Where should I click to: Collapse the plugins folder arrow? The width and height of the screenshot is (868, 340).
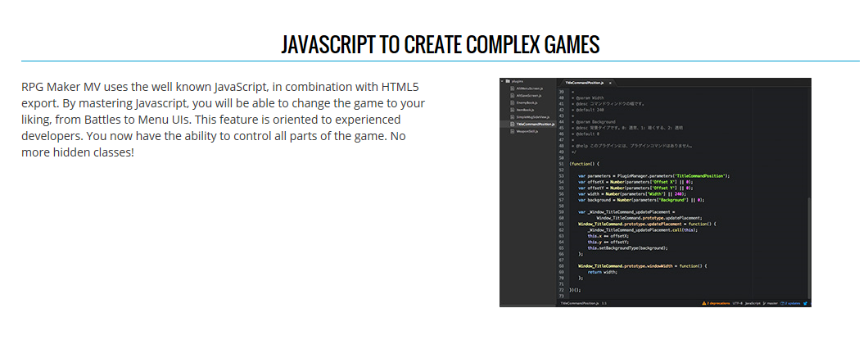(x=502, y=81)
